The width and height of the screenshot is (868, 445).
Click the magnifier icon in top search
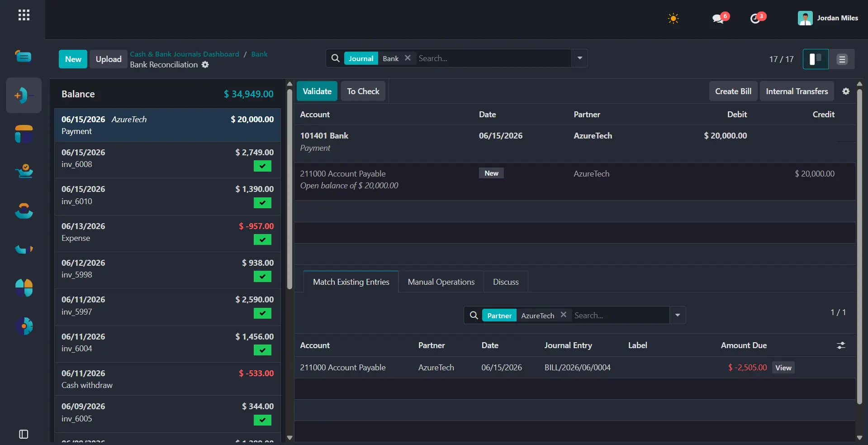[x=335, y=58]
